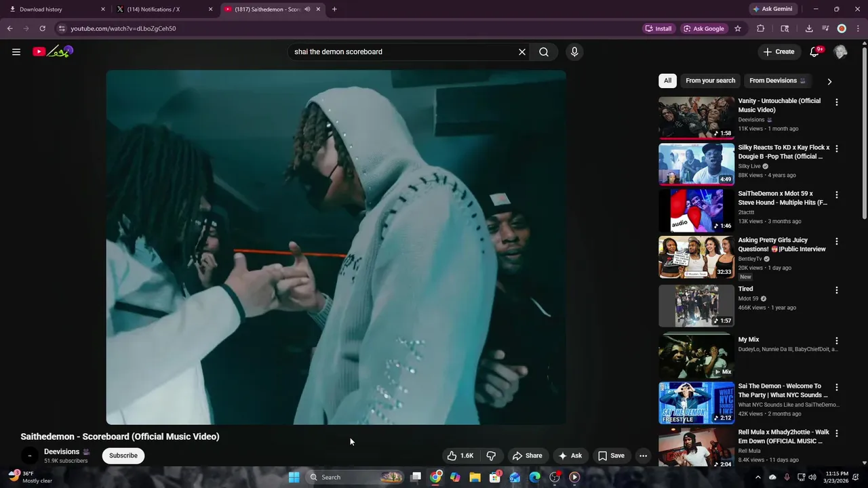This screenshot has width=868, height=488.
Task: Ask about this video
Action: pyautogui.click(x=570, y=455)
